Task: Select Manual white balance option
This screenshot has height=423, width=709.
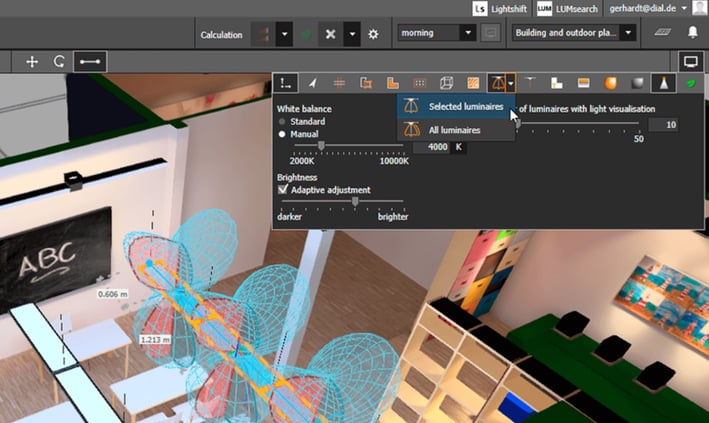Action: click(282, 133)
